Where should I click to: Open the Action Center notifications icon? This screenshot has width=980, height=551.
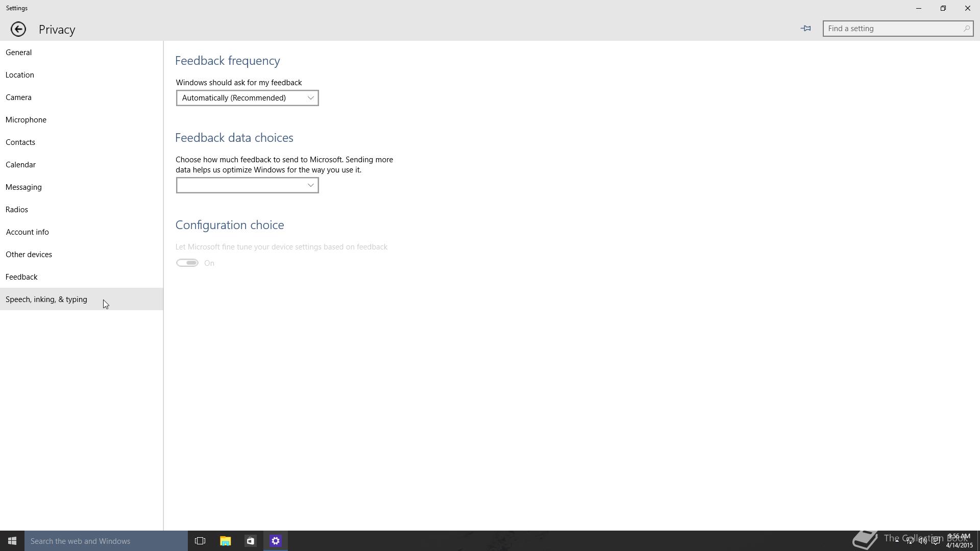(936, 541)
